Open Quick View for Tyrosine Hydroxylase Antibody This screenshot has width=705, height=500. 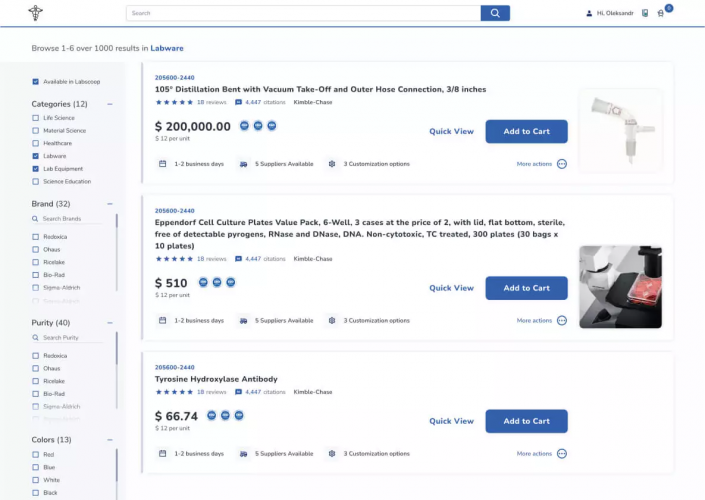coord(451,421)
